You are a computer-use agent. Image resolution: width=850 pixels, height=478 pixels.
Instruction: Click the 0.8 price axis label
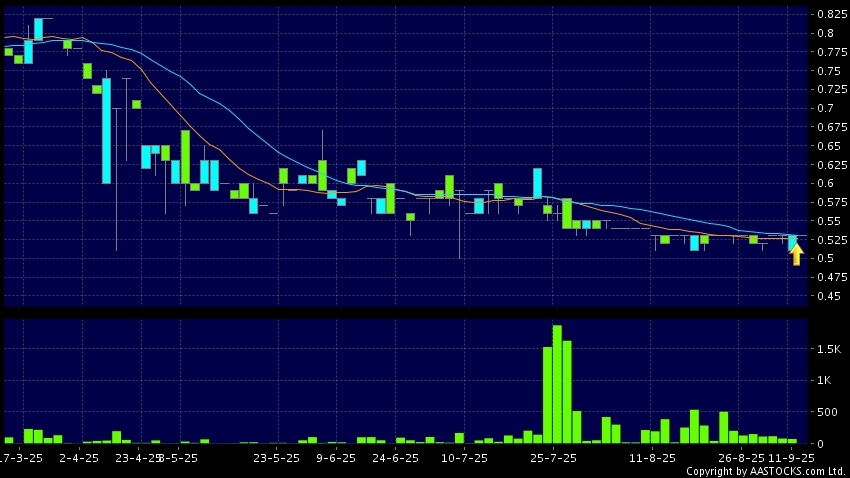[826, 33]
